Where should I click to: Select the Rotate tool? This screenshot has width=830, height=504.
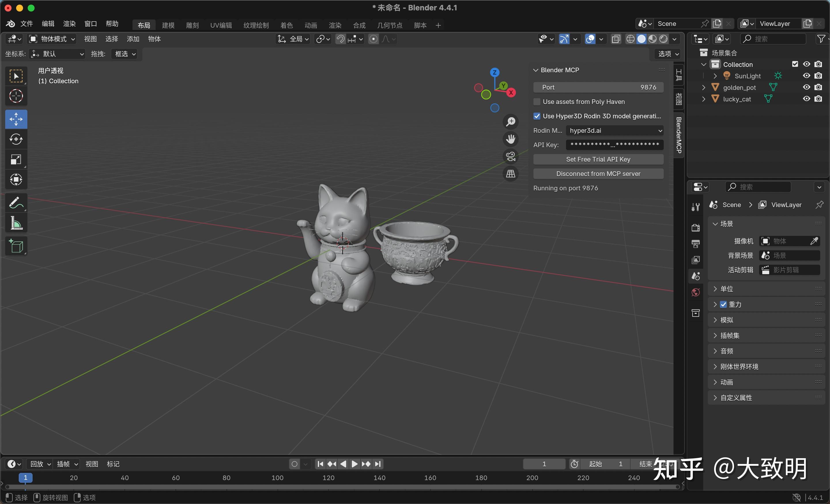(16, 139)
